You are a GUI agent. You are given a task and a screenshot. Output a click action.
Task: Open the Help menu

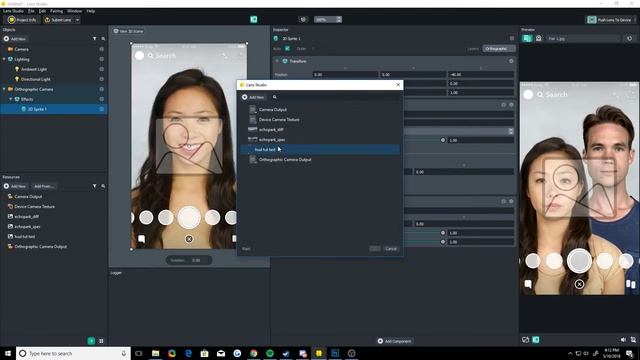[x=91, y=11]
